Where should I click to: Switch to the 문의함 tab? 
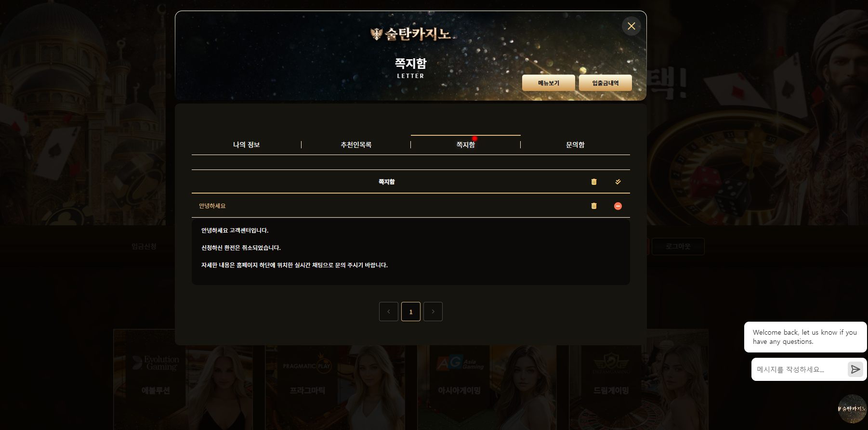coord(575,144)
